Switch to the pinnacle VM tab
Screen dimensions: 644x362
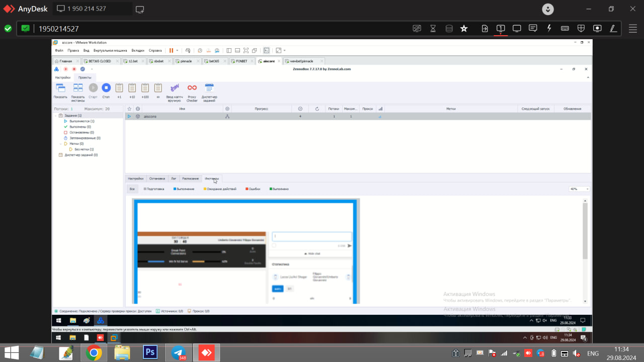[186, 61]
